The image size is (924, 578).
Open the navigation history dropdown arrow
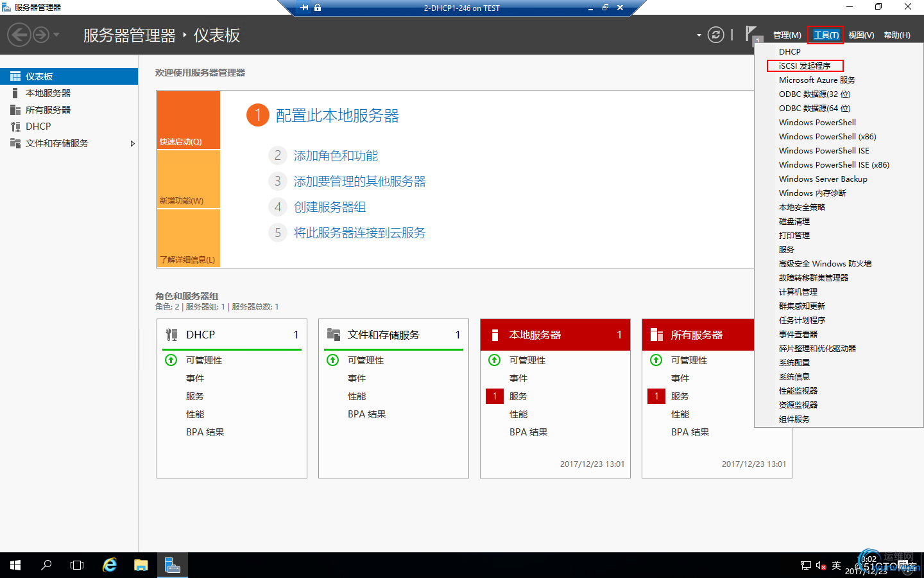tap(56, 35)
